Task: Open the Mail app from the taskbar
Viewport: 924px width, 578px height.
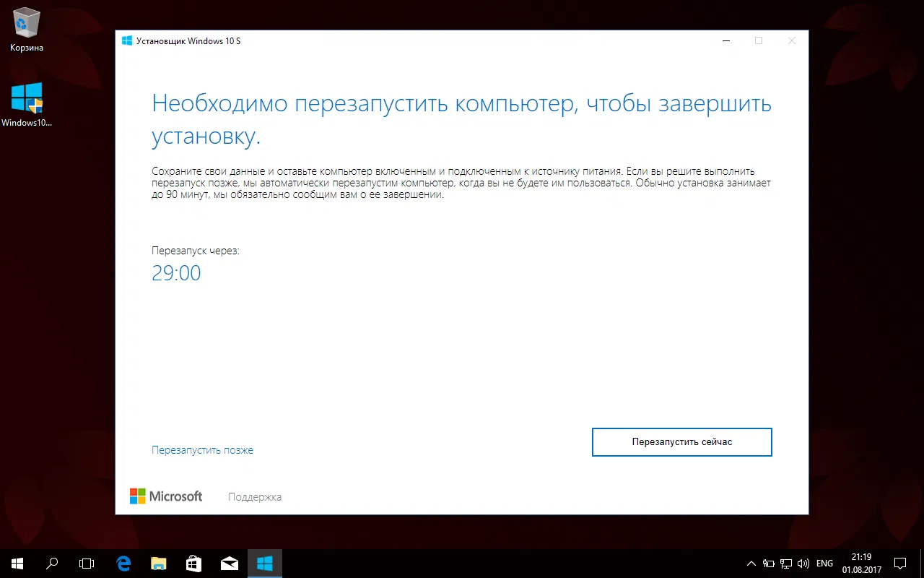Action: coord(230,563)
